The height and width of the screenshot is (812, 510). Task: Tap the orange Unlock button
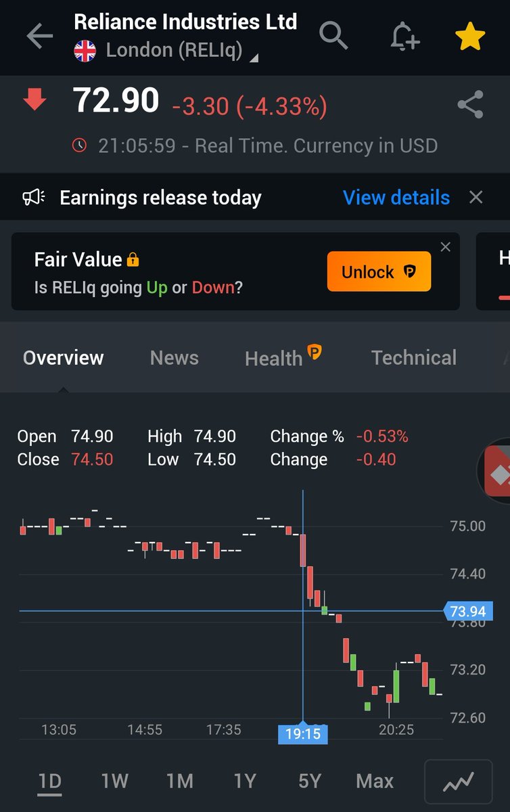(379, 272)
